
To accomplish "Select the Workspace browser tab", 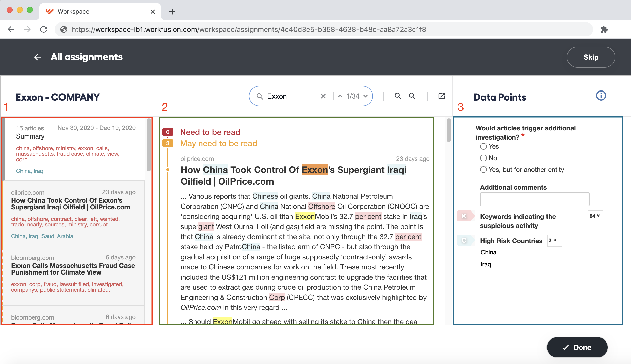I will coord(100,12).
